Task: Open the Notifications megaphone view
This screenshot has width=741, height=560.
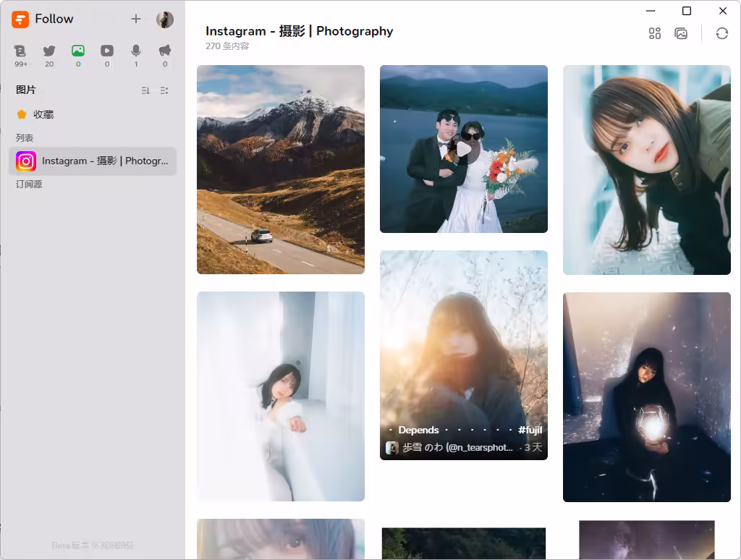Action: pos(165,51)
